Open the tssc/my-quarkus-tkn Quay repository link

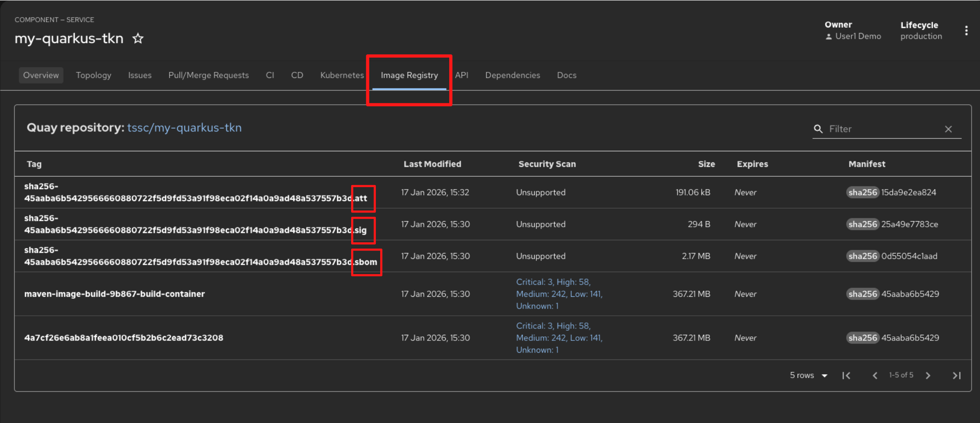pos(184,128)
